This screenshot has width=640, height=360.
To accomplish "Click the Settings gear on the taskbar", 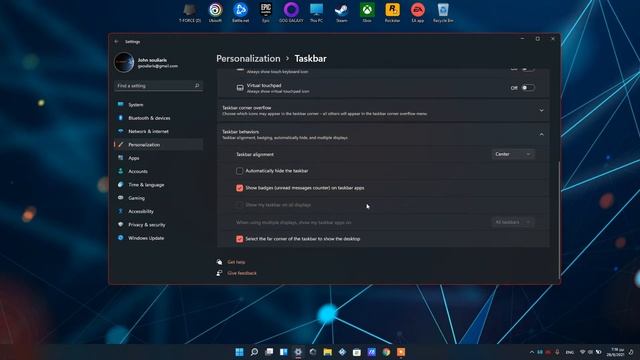I will coord(298,352).
